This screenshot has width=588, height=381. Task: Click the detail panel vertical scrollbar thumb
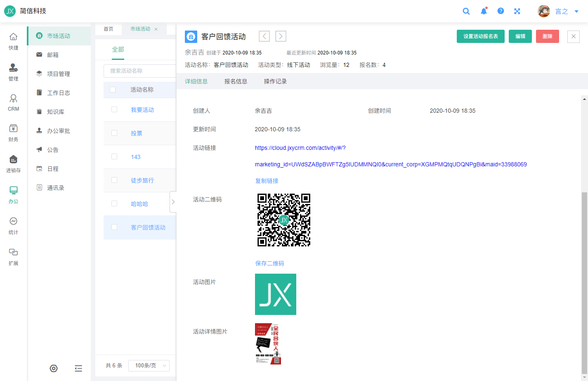point(584,283)
